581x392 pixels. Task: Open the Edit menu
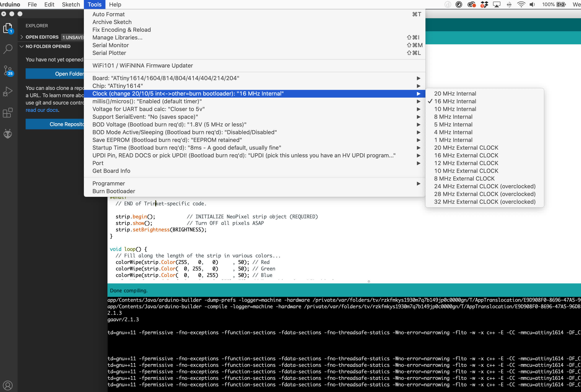coord(49,4)
